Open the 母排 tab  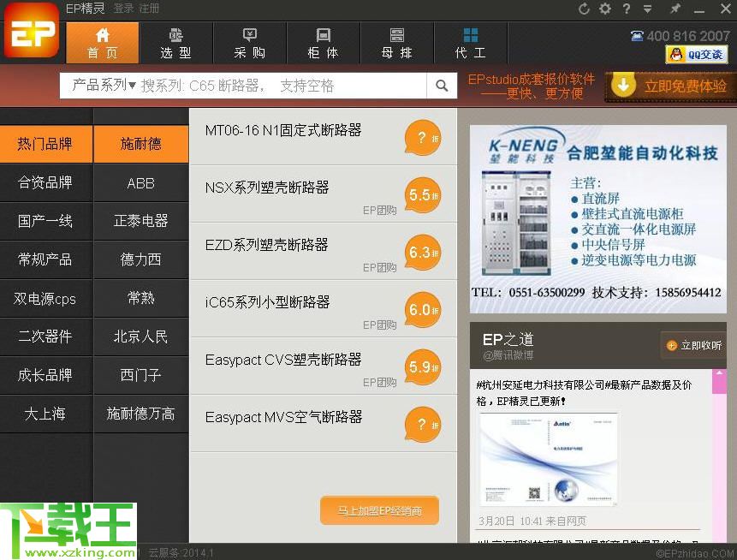[x=396, y=43]
